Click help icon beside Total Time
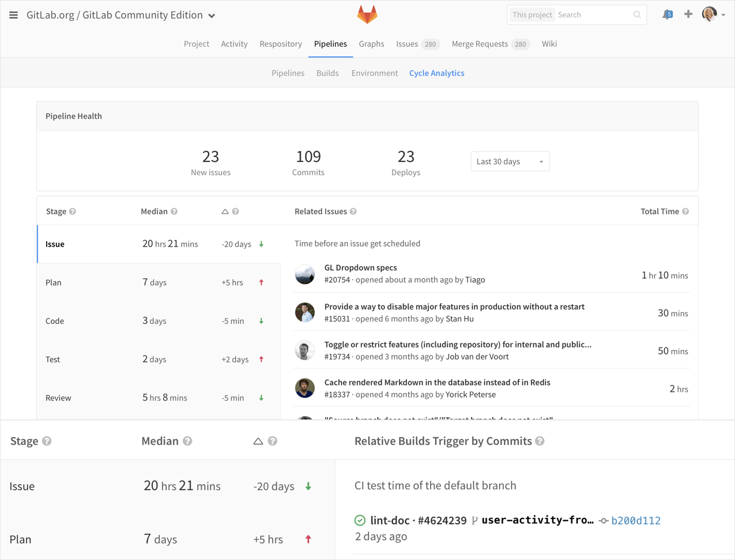Image resolution: width=735 pixels, height=560 pixels. tap(685, 211)
